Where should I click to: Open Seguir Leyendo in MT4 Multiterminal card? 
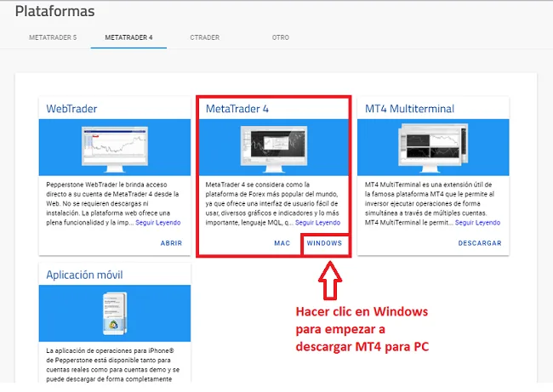(x=477, y=223)
